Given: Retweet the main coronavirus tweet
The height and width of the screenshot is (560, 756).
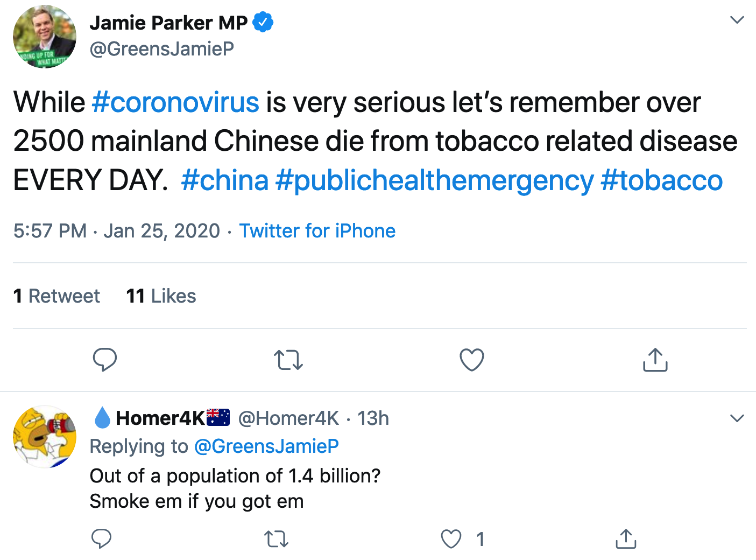Looking at the screenshot, I should 288,360.
